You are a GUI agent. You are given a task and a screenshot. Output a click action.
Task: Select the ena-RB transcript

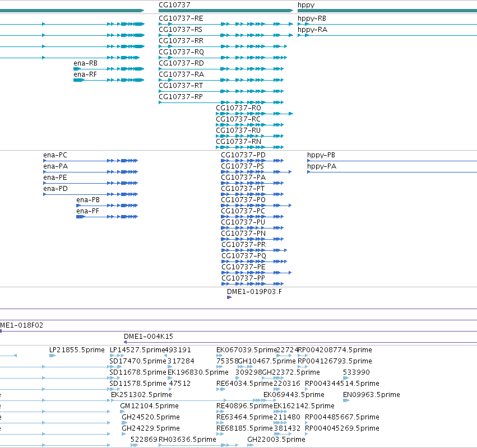click(86, 63)
